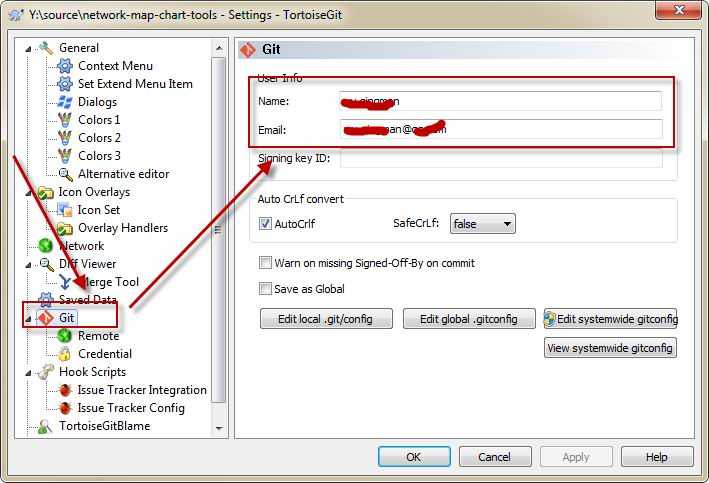Enable Warn on missing Signed-Off-By checkbox
The height and width of the screenshot is (483, 709).
coord(265,263)
